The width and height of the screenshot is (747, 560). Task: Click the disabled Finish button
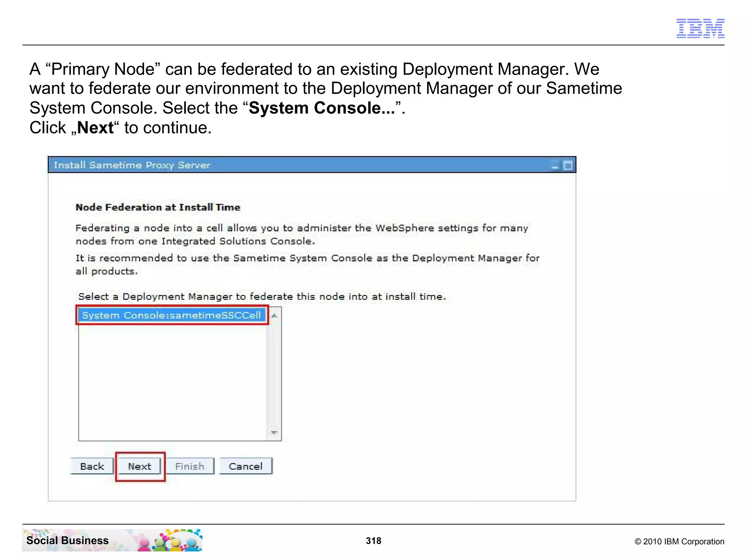click(190, 466)
